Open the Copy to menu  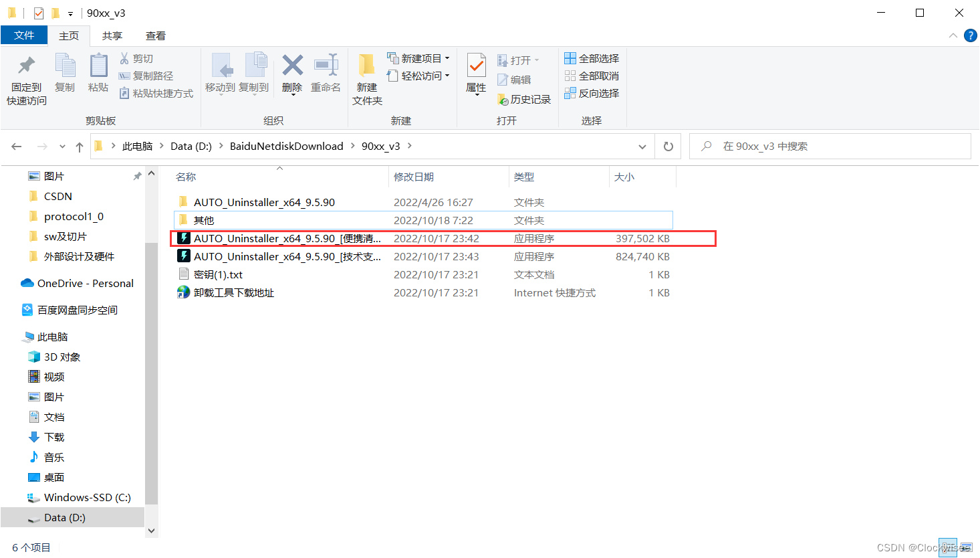click(x=254, y=74)
